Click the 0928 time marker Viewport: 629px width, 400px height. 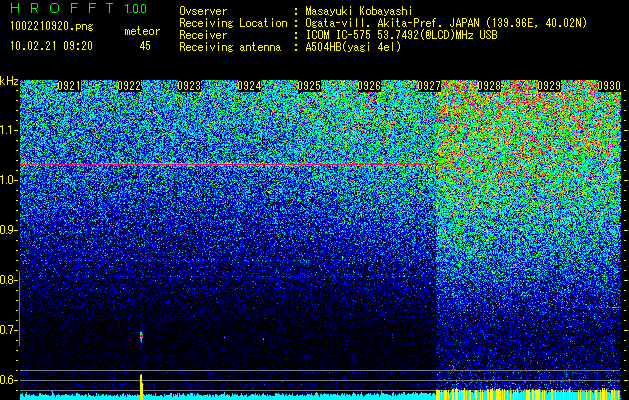click(489, 86)
